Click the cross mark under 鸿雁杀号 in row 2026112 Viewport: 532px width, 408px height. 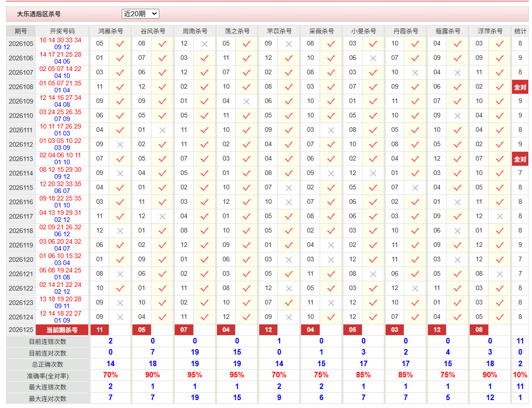click(120, 145)
